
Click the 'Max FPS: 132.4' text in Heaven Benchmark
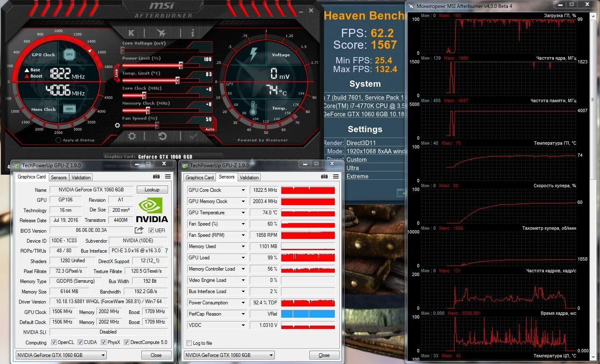click(x=365, y=69)
